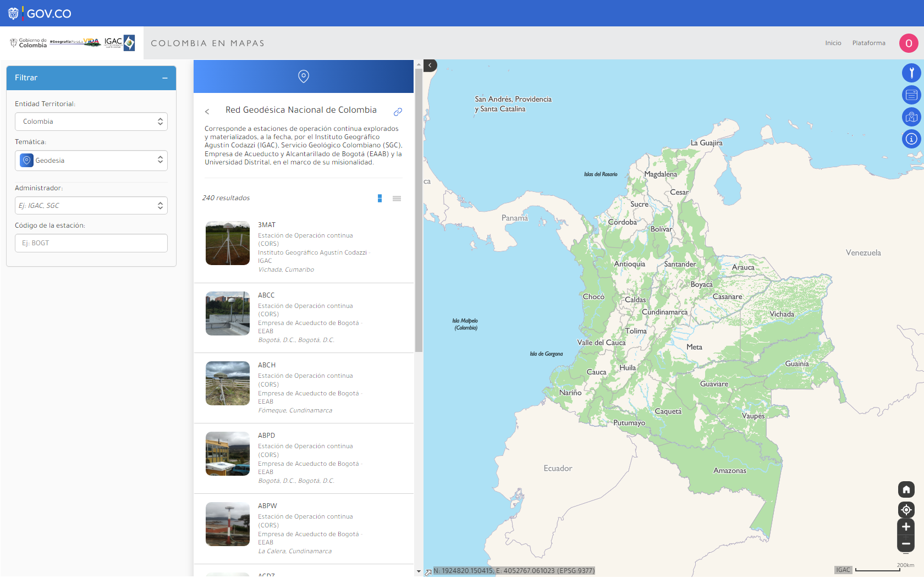Click the basemap pin-map icon
924x578 pixels.
(x=911, y=117)
